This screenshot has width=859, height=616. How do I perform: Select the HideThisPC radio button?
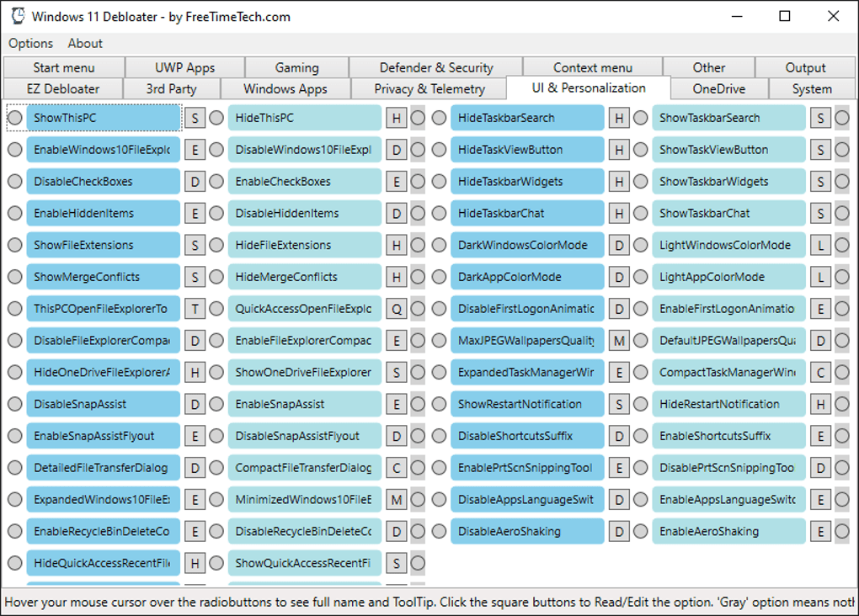[x=217, y=118]
